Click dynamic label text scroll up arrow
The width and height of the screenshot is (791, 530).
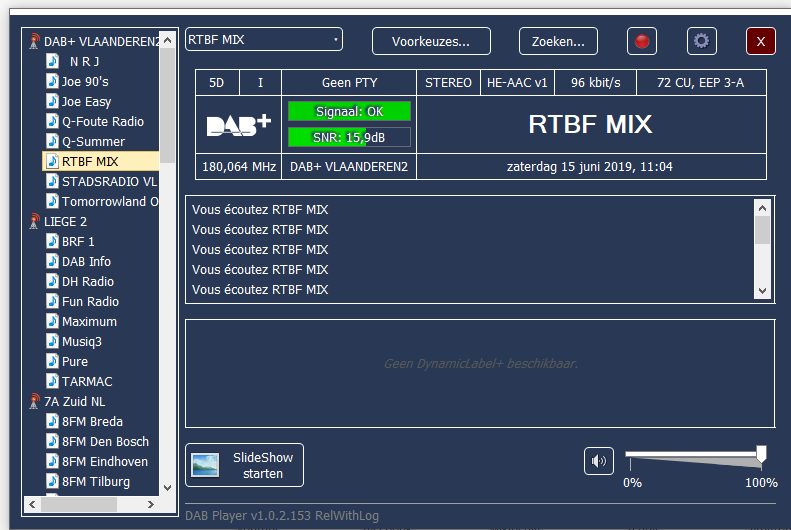point(762,208)
